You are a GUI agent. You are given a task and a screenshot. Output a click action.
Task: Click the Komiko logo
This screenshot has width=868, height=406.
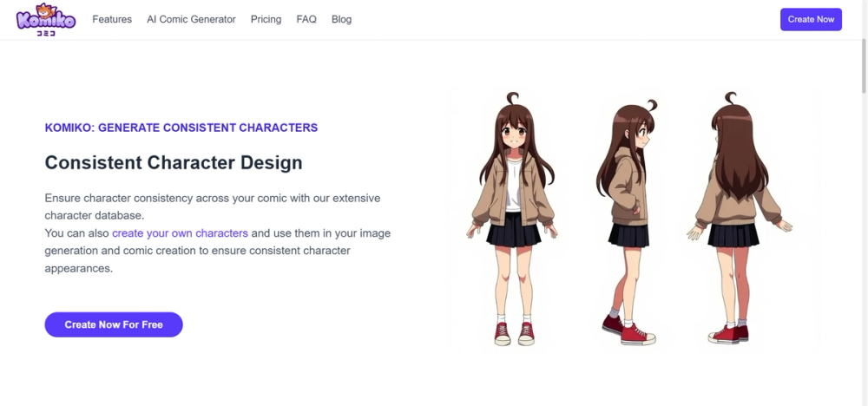click(x=46, y=19)
